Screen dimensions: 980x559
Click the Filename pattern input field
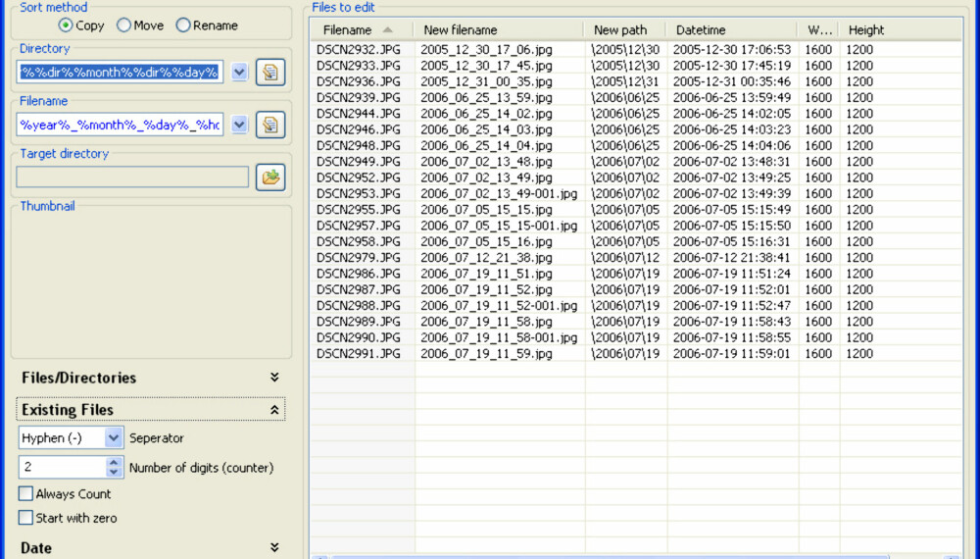[120, 126]
